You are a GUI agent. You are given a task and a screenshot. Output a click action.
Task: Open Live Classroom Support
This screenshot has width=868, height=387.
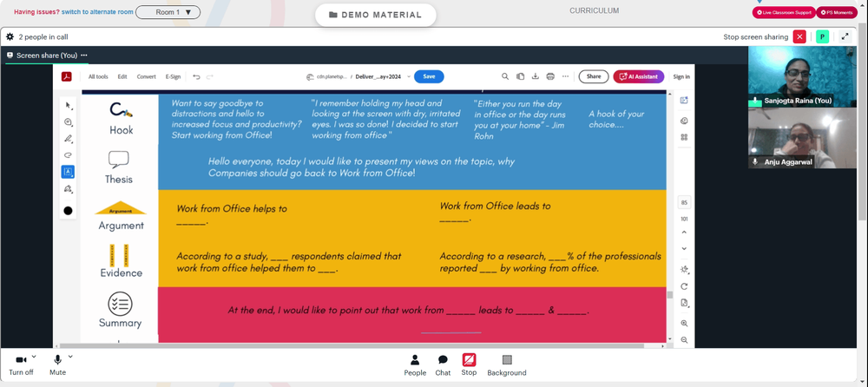783,12
